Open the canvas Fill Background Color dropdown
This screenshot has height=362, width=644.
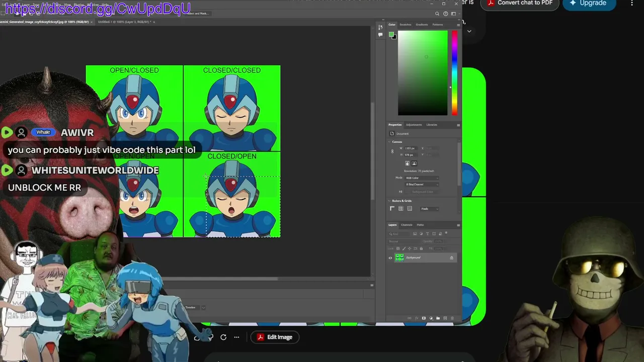point(422,192)
